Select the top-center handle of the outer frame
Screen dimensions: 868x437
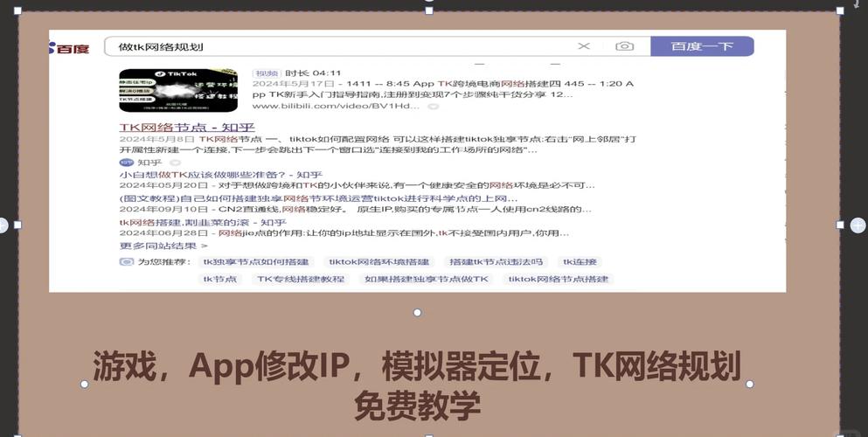click(x=428, y=10)
